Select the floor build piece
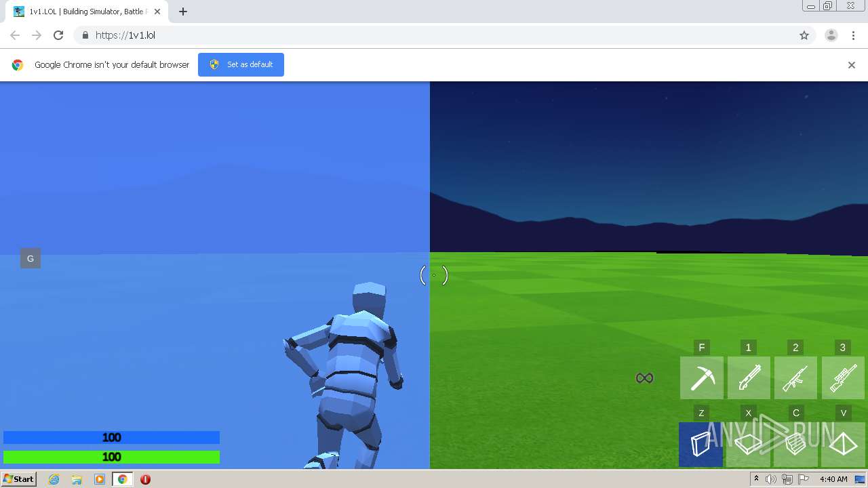868x488 pixels. tap(749, 445)
